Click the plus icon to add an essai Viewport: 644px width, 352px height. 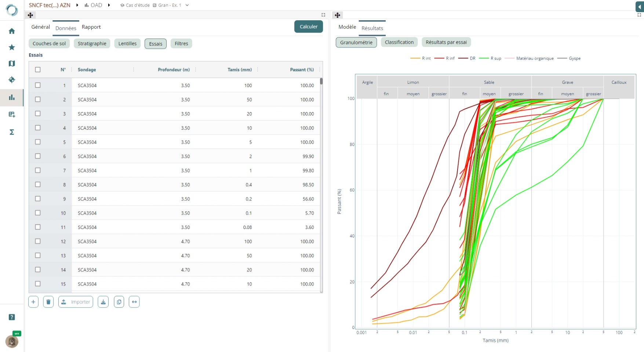tap(33, 302)
